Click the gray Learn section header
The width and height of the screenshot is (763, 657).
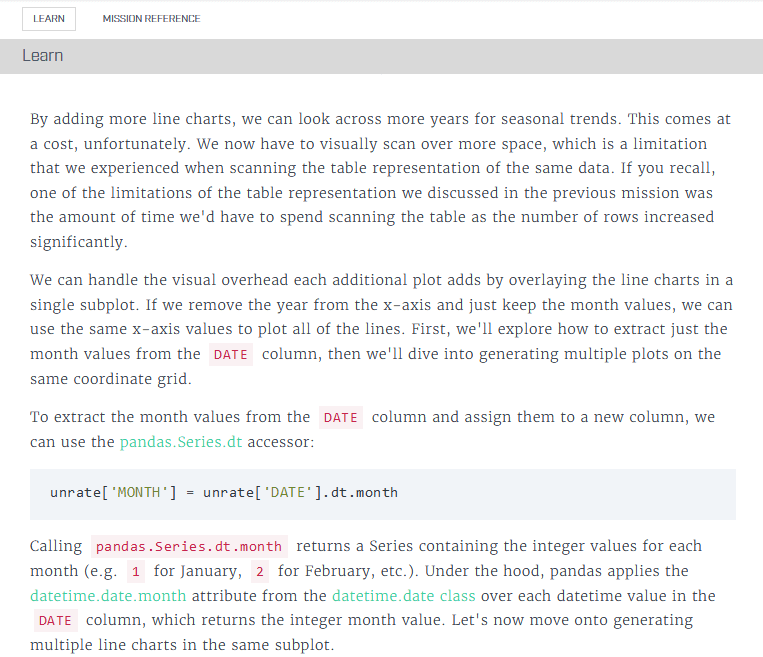click(x=381, y=56)
